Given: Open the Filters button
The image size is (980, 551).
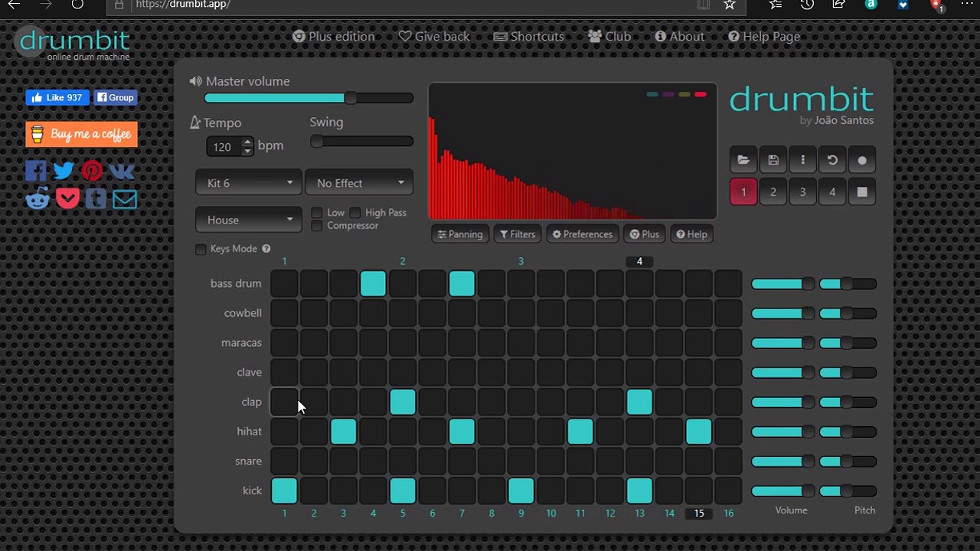Looking at the screenshot, I should (x=518, y=234).
